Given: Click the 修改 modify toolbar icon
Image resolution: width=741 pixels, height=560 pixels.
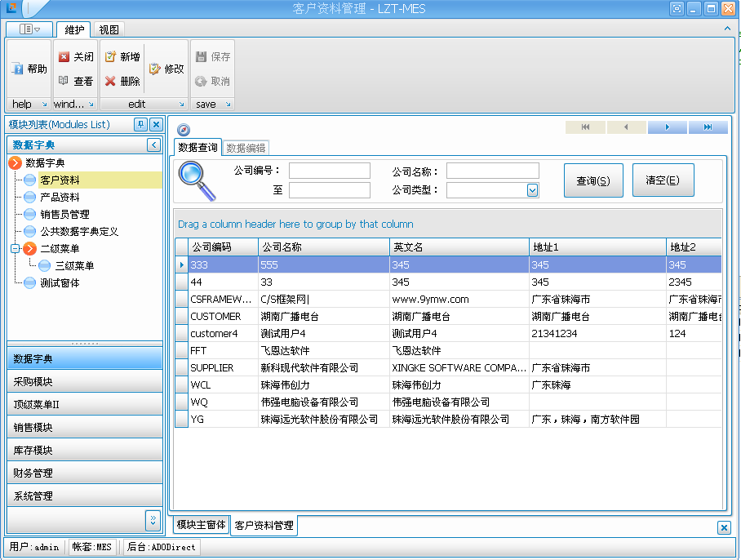Looking at the screenshot, I should [x=154, y=69].
